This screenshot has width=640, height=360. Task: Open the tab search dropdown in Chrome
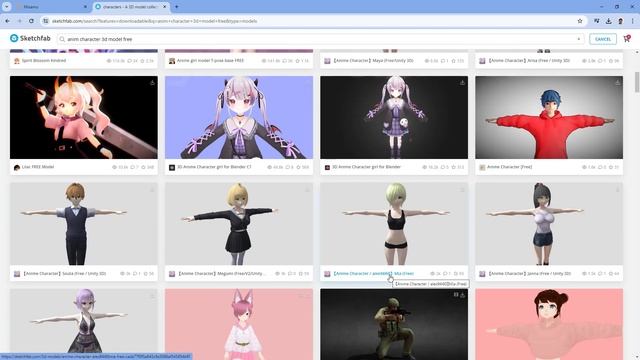click(7, 7)
